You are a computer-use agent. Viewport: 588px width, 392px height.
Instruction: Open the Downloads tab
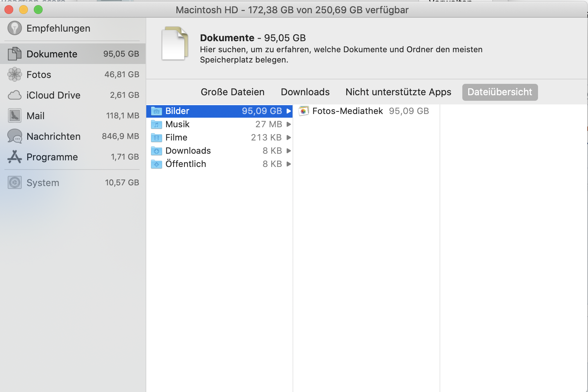click(305, 92)
